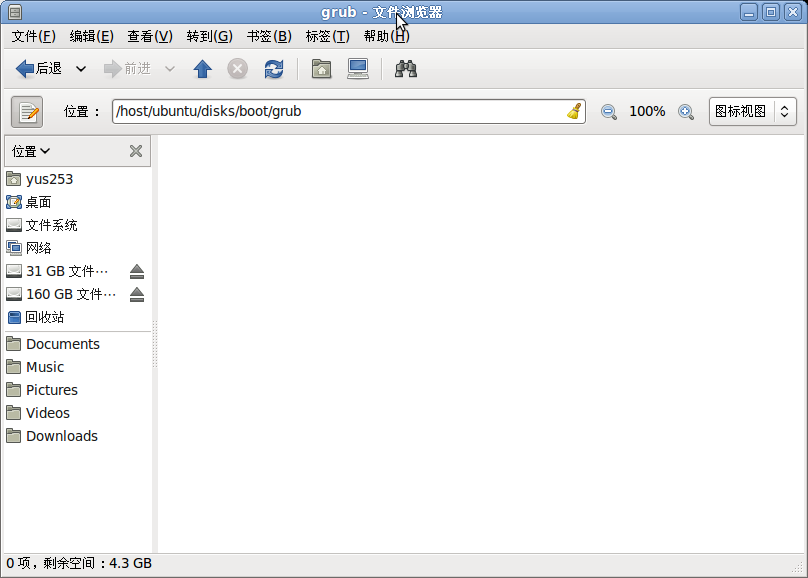Open the 书签(B) menu
This screenshot has height=578, width=808.
coord(269,36)
